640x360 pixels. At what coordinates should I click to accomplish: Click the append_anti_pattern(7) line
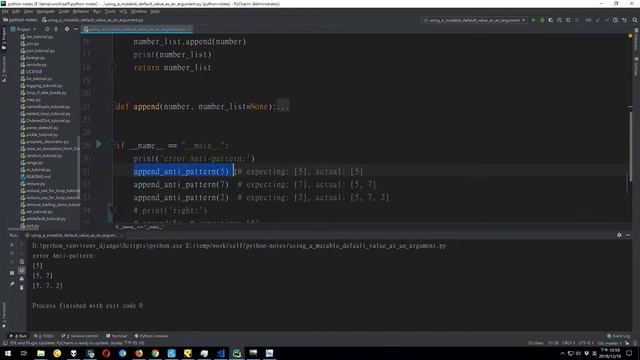pyautogui.click(x=181, y=184)
